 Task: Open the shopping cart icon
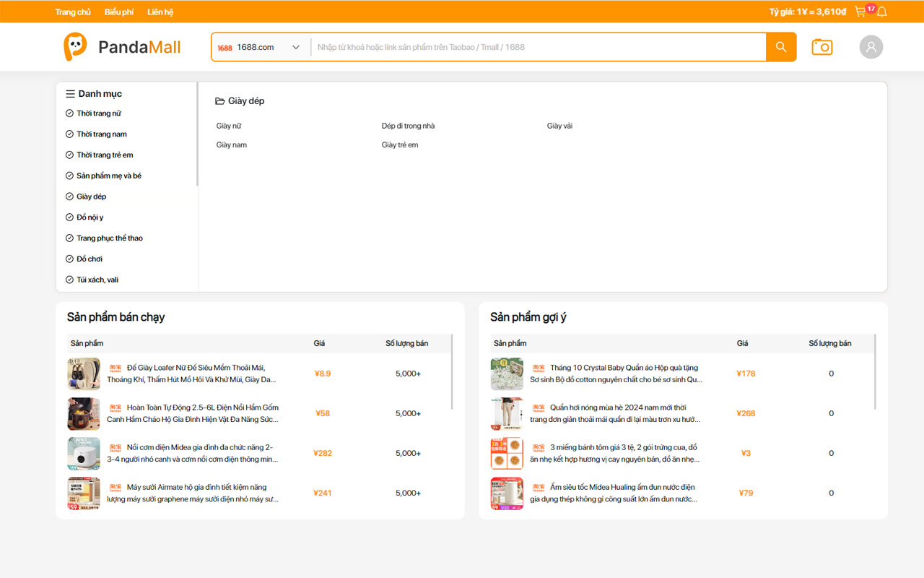860,12
